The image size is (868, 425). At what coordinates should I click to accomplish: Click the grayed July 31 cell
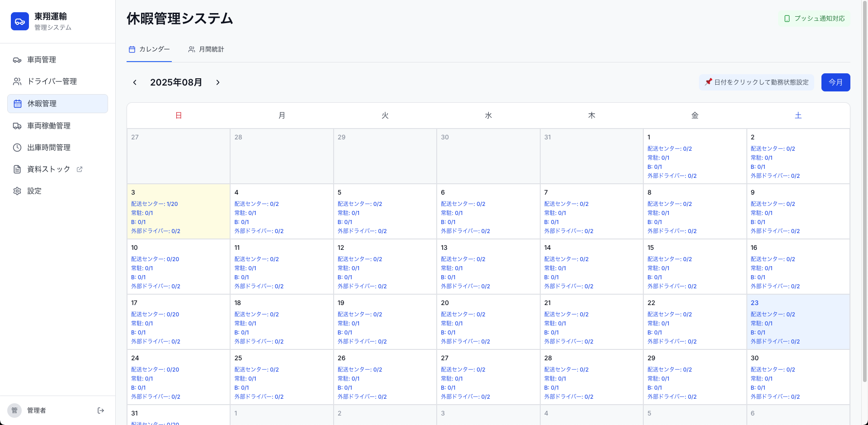coord(591,156)
